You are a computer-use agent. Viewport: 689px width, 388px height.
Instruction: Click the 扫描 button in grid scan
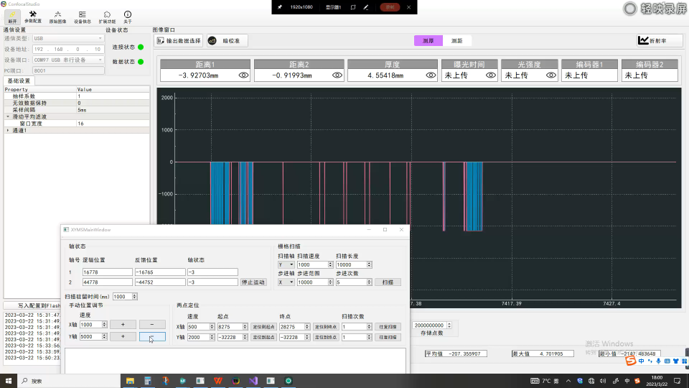(388, 282)
